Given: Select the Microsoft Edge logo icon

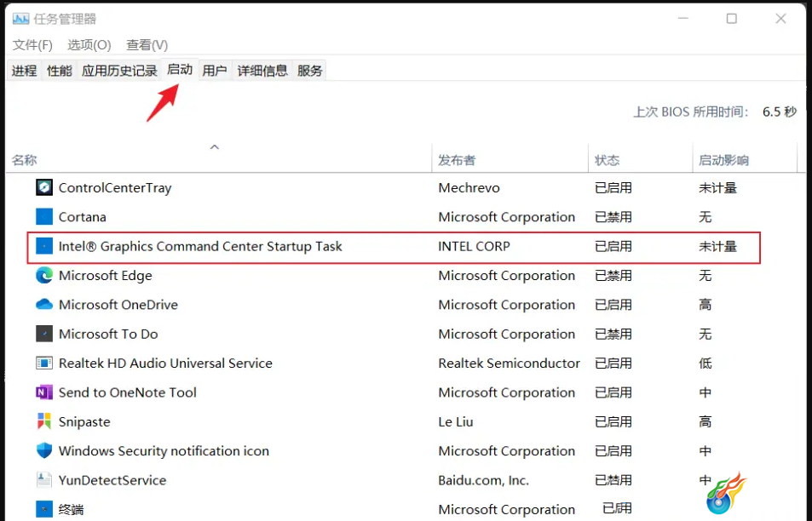Looking at the screenshot, I should [x=44, y=275].
